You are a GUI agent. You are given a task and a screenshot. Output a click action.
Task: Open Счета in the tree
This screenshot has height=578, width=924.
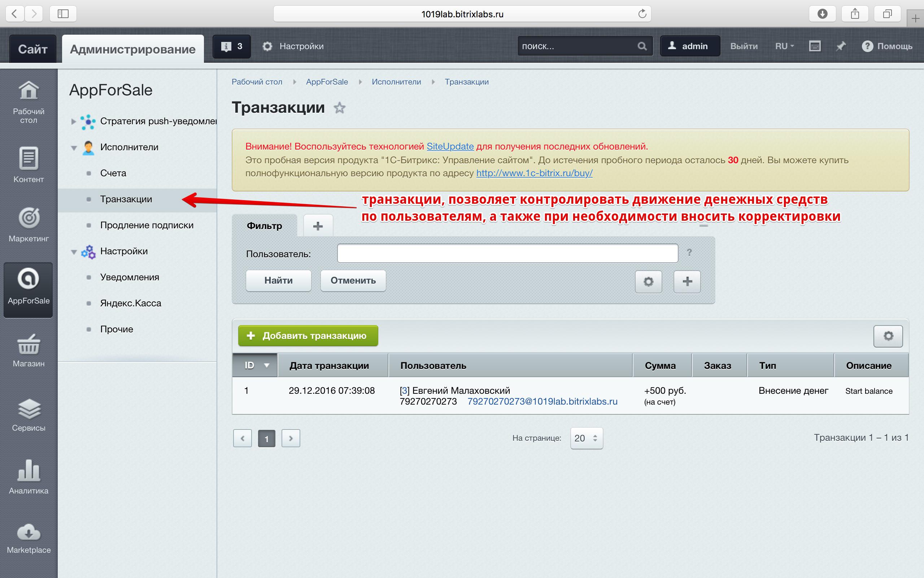pos(113,173)
